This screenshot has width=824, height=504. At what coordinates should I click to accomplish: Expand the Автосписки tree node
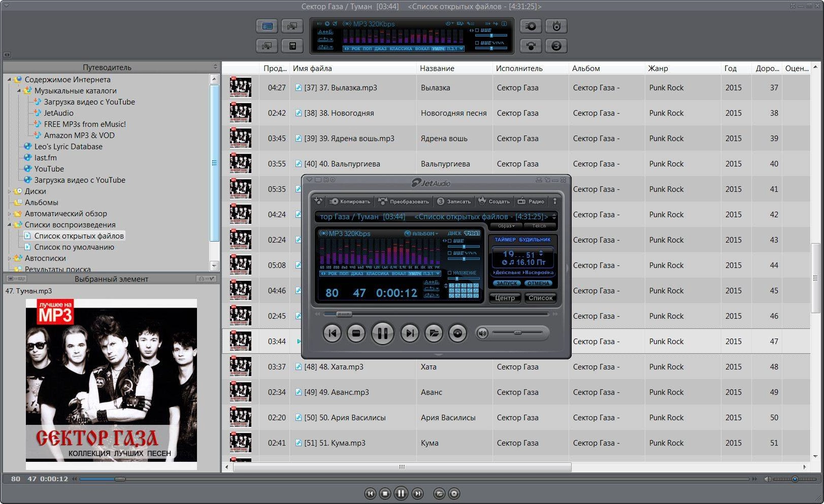(x=9, y=258)
